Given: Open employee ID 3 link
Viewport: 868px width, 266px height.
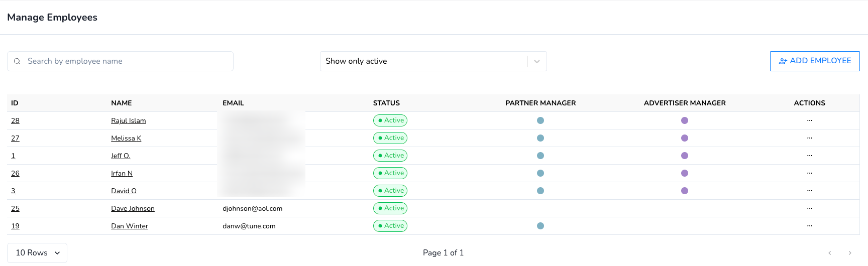Looking at the screenshot, I should 13,191.
